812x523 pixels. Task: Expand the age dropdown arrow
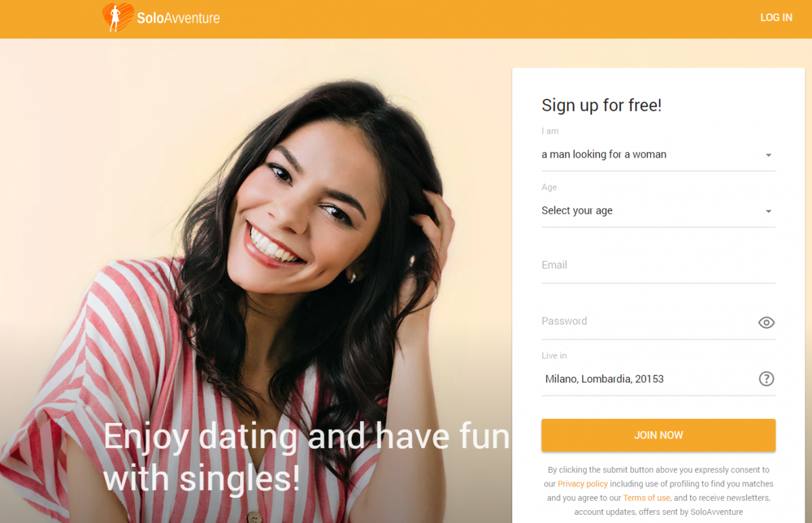pyautogui.click(x=769, y=211)
